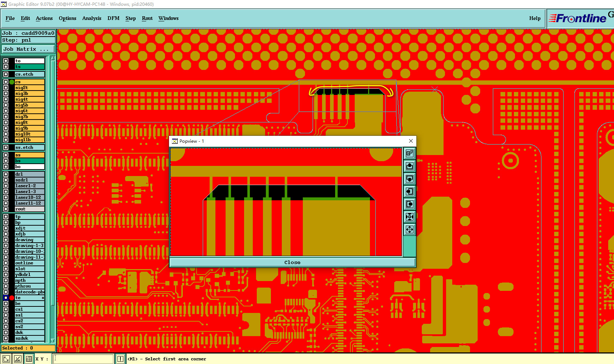
Task: Select the ydkdrl layer row
Action: [x=29, y=275]
